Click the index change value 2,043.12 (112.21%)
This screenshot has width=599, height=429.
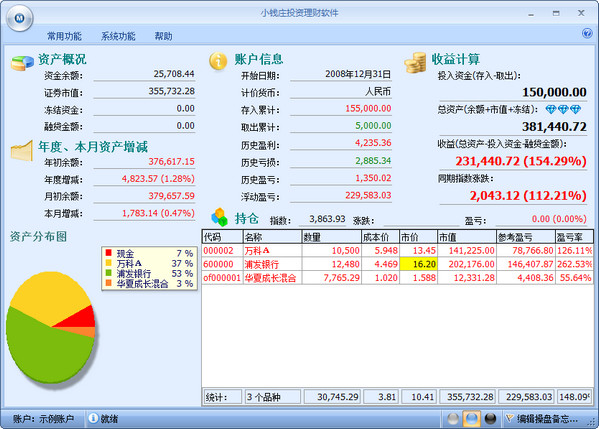click(x=528, y=196)
